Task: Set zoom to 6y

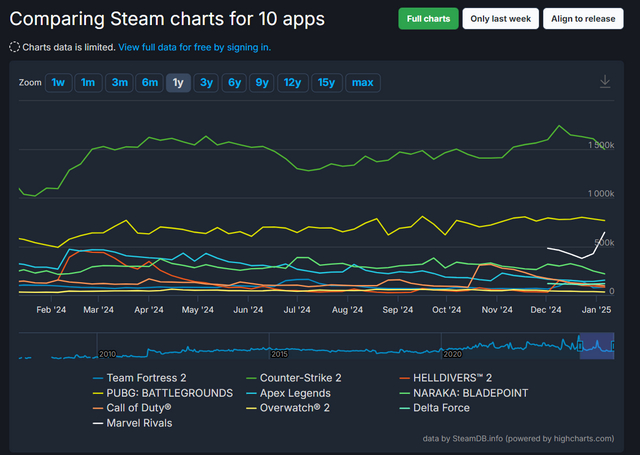Action: point(234,83)
